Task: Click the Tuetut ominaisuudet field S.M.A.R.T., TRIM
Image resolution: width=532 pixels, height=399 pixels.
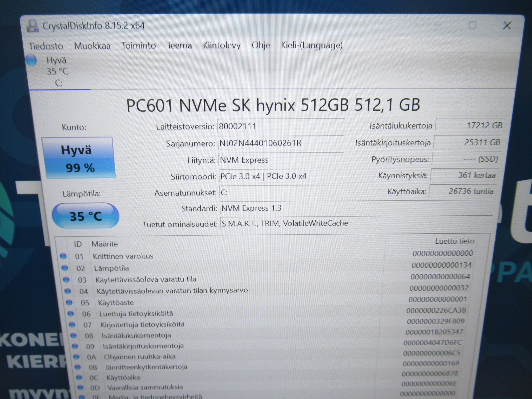Action: pos(356,223)
